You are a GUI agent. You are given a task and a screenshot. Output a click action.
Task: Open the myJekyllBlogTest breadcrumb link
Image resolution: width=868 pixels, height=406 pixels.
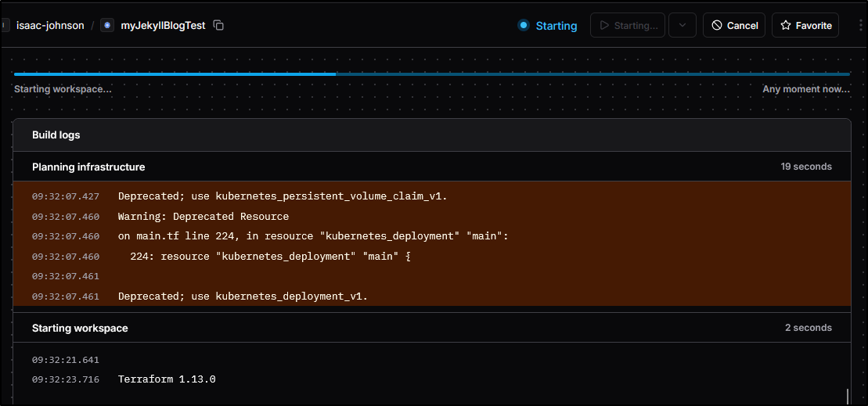pyautogui.click(x=163, y=25)
